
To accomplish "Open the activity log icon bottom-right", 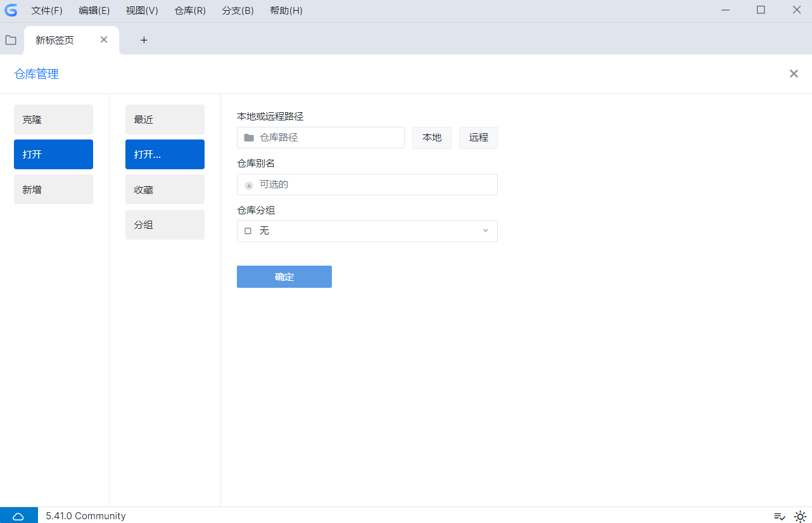I will (x=779, y=516).
